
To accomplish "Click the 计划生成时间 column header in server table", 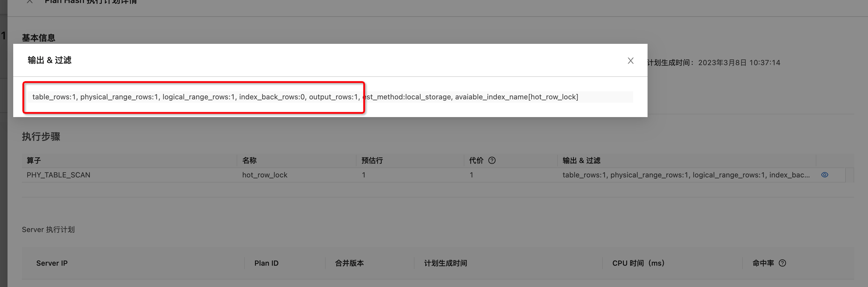I will 445,263.
